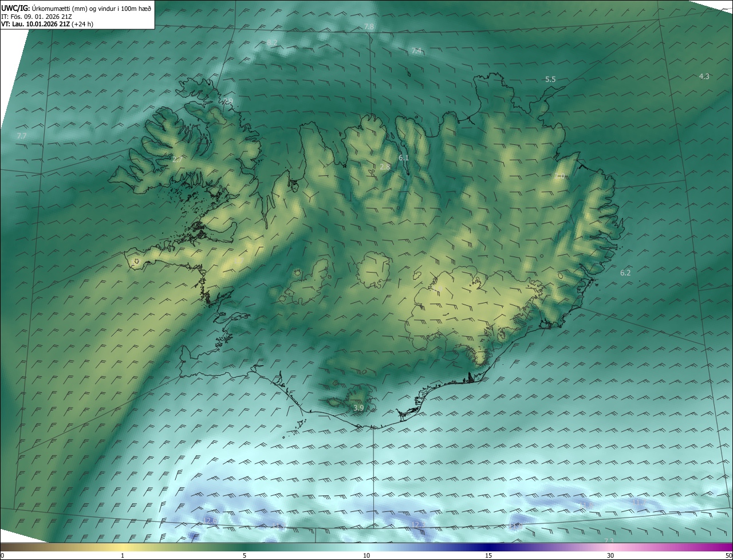Click the 12.6 value label on the map

tap(209, 520)
